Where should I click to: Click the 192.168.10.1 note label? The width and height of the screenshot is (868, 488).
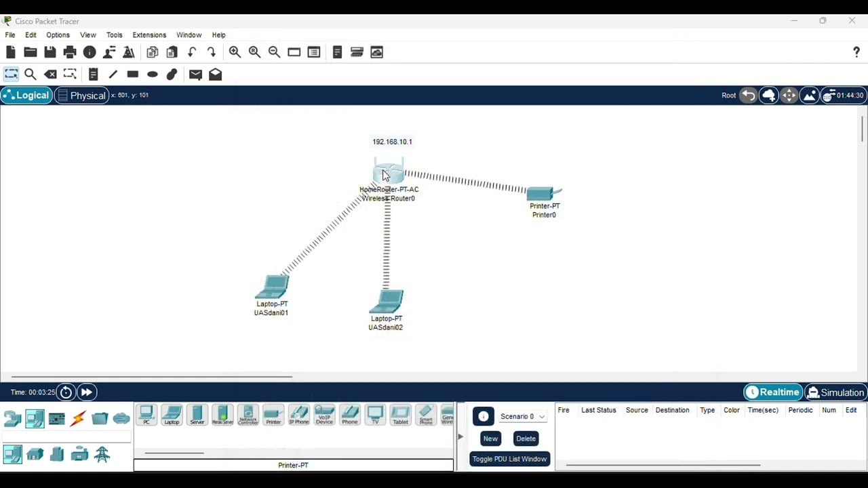[x=392, y=142]
